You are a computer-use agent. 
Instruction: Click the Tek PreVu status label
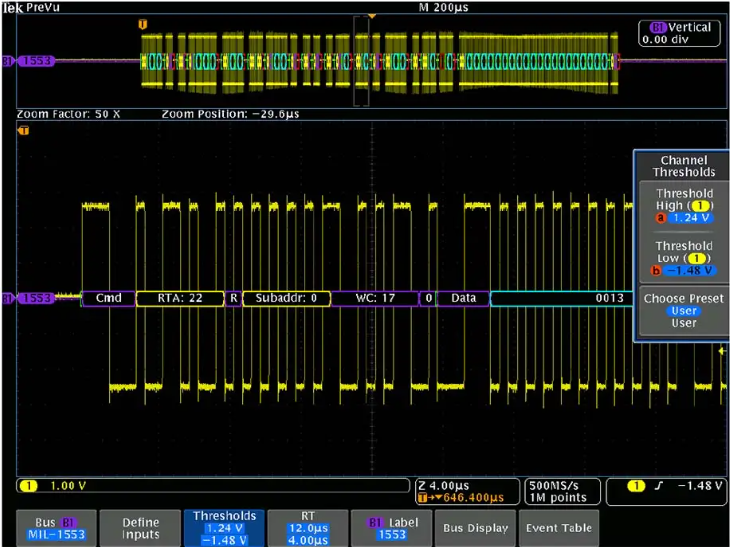[31, 7]
